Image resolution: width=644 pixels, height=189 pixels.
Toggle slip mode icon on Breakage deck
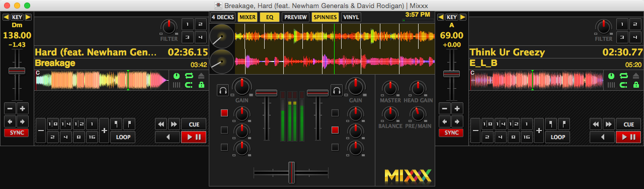tap(189, 85)
